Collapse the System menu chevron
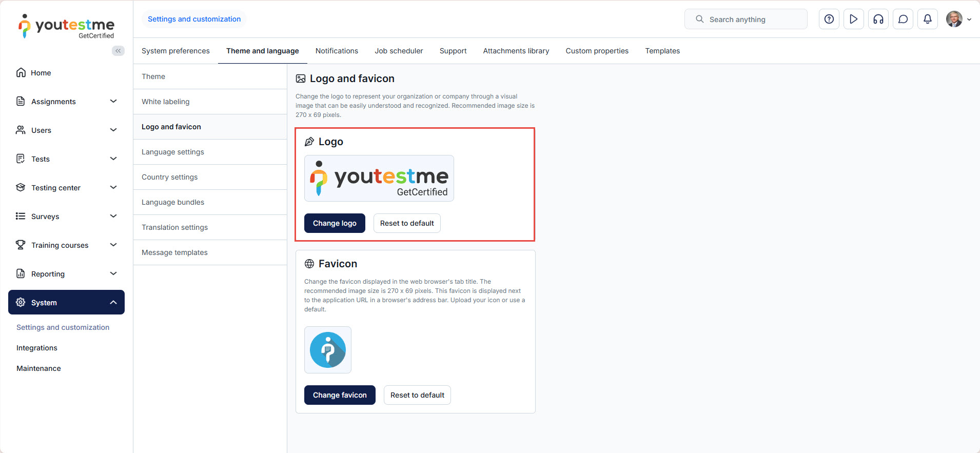Viewport: 980px width, 453px height. click(x=113, y=302)
